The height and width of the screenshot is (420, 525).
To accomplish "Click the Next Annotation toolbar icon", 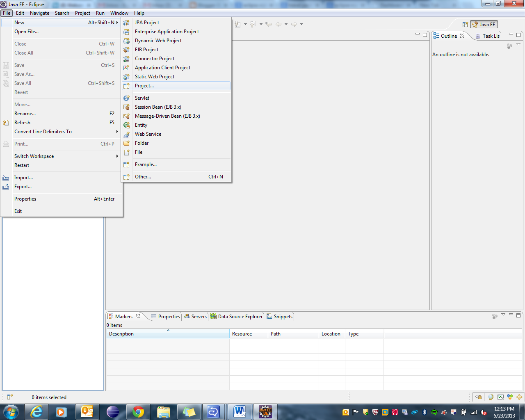I will pos(237,24).
